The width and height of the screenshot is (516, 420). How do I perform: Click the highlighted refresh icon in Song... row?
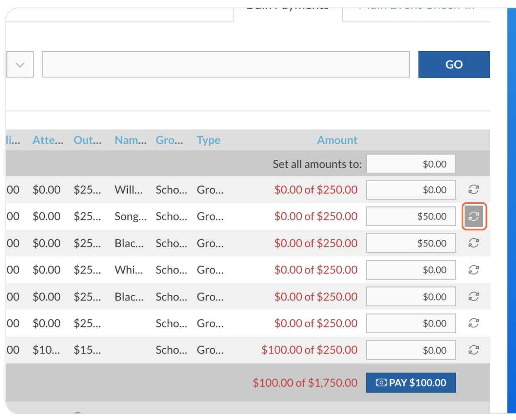[474, 216]
